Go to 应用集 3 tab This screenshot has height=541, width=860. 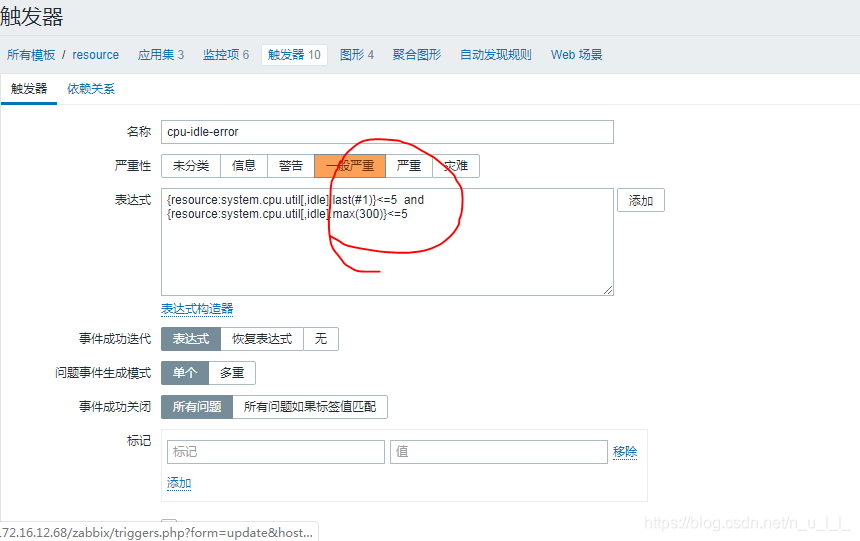coord(161,55)
